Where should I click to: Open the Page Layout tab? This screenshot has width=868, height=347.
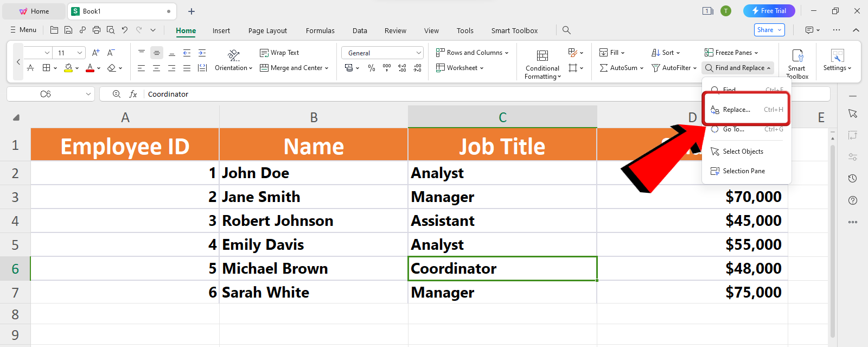point(267,30)
